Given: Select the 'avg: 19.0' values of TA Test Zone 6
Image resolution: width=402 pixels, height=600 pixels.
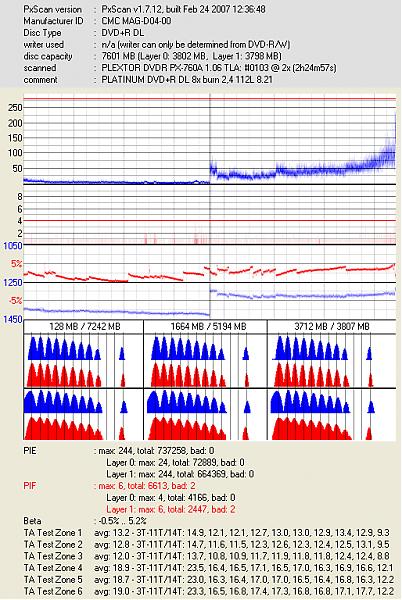Looking at the screenshot, I should click(x=244, y=591).
